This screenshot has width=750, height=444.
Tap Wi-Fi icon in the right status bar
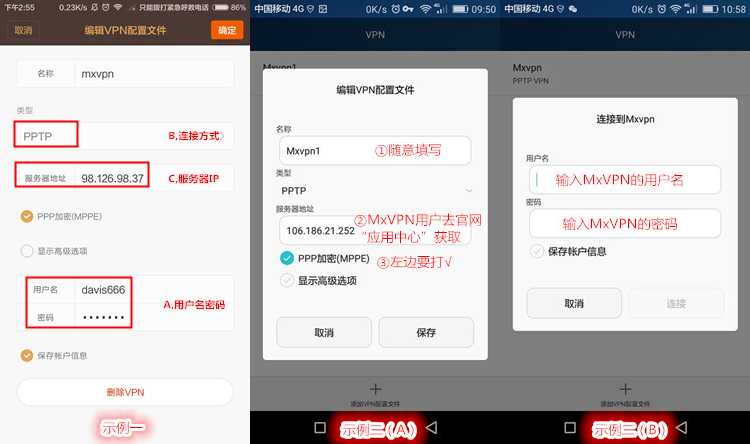(x=675, y=9)
